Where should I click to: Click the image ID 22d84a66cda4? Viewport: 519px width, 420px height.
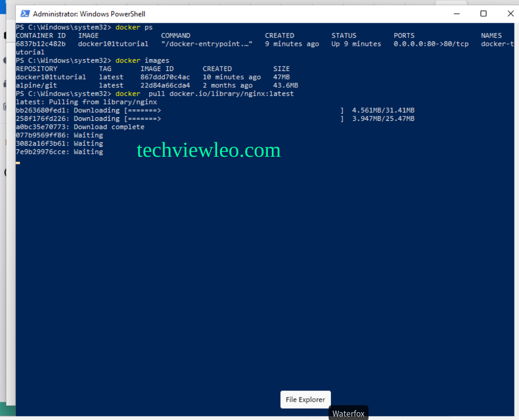pyautogui.click(x=165, y=85)
